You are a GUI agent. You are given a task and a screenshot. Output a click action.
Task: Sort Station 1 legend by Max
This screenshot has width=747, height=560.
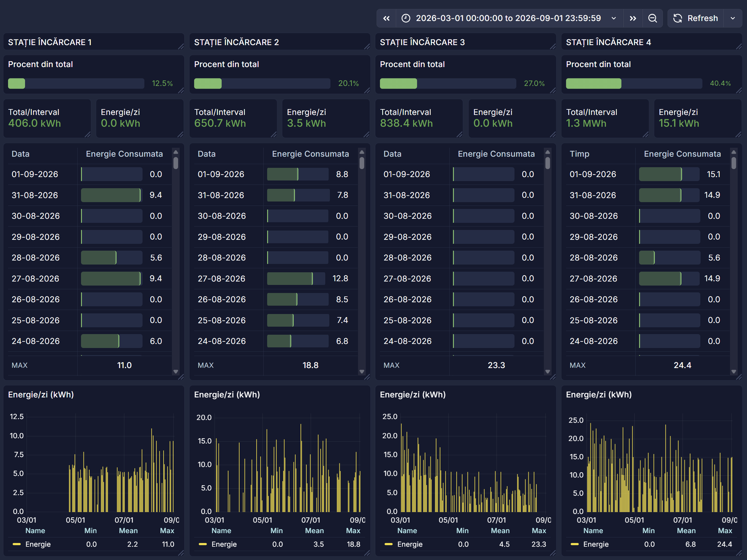click(167, 531)
